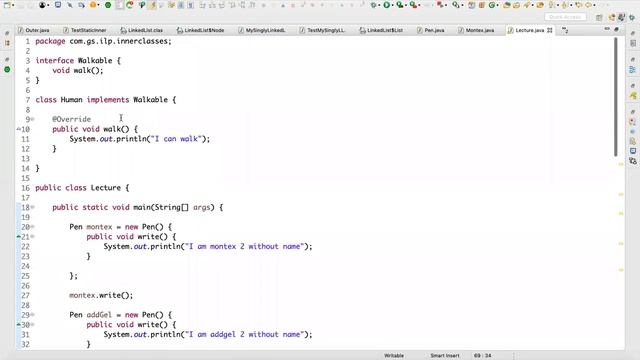640x360 pixels.
Task: Click the Smart Insert status bar entry
Action: [x=445, y=356]
